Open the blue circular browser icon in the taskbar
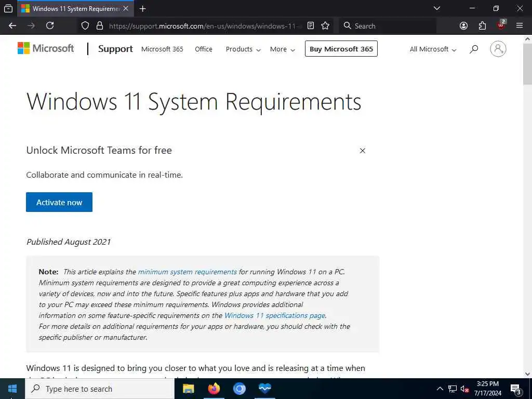 click(239, 389)
